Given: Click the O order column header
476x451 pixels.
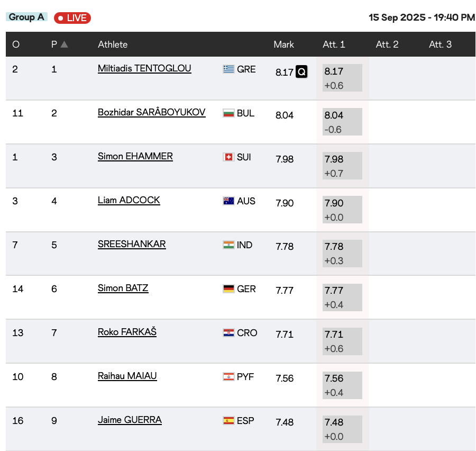Looking at the screenshot, I should (x=16, y=44).
